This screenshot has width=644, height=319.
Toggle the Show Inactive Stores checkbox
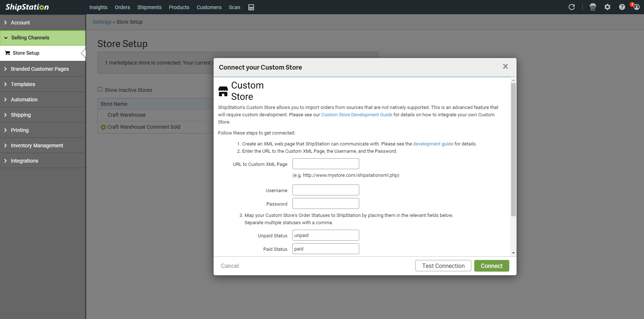click(100, 89)
